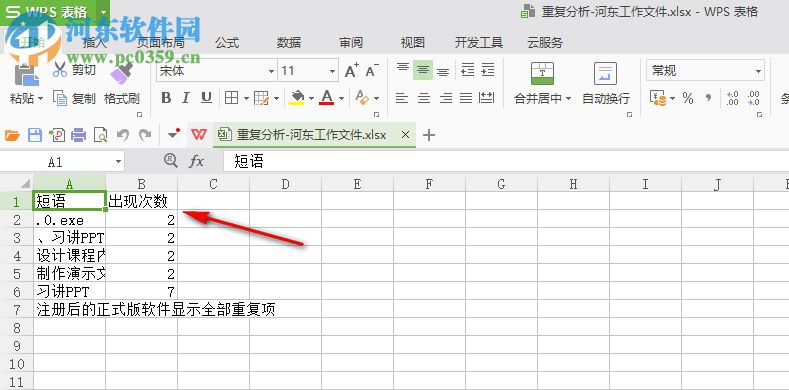
Task: Open the 公式 ribbon tab
Action: pos(227,43)
